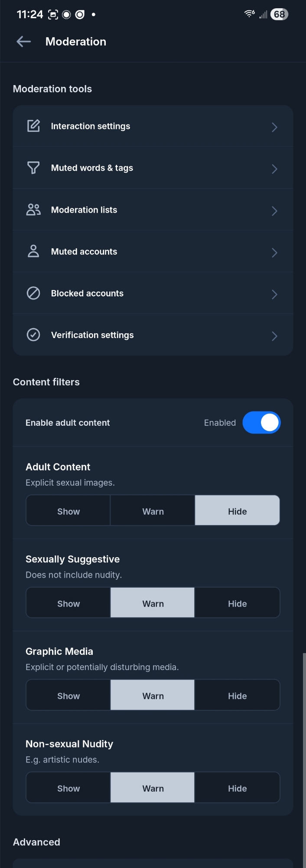The image size is (306, 868).
Task: Set Adult Content to Show
Action: [x=68, y=511]
